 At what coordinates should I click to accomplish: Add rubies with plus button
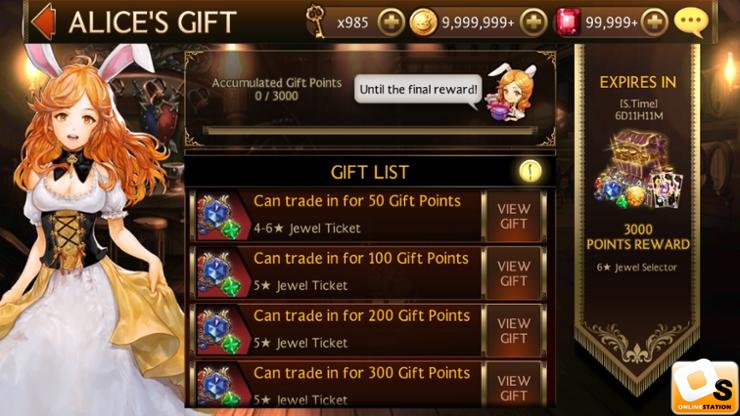tap(655, 22)
